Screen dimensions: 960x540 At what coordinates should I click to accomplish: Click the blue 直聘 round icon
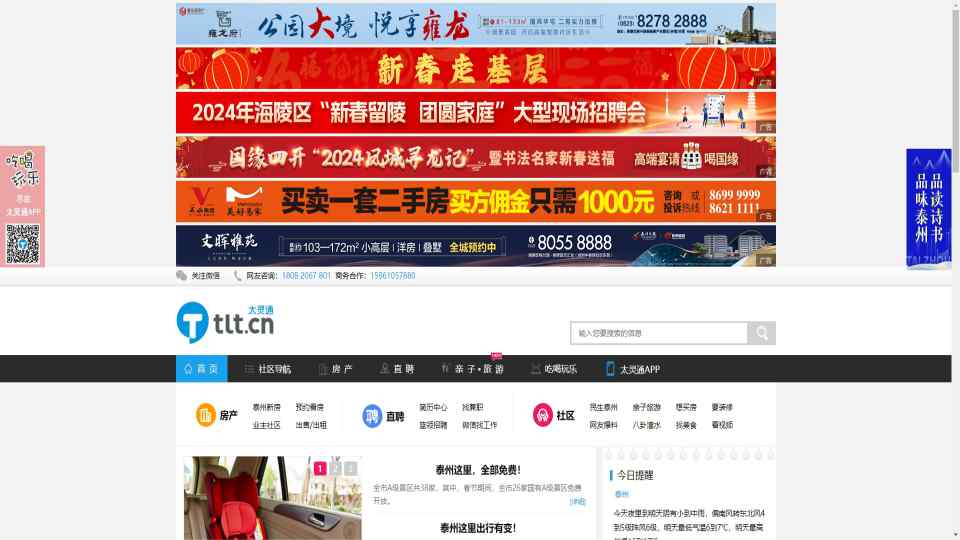pos(372,416)
